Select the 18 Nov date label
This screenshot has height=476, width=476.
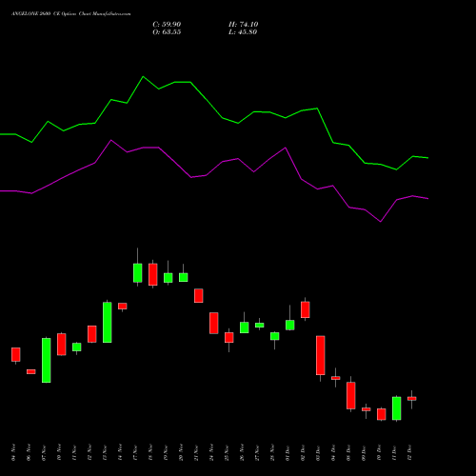tap(150, 452)
